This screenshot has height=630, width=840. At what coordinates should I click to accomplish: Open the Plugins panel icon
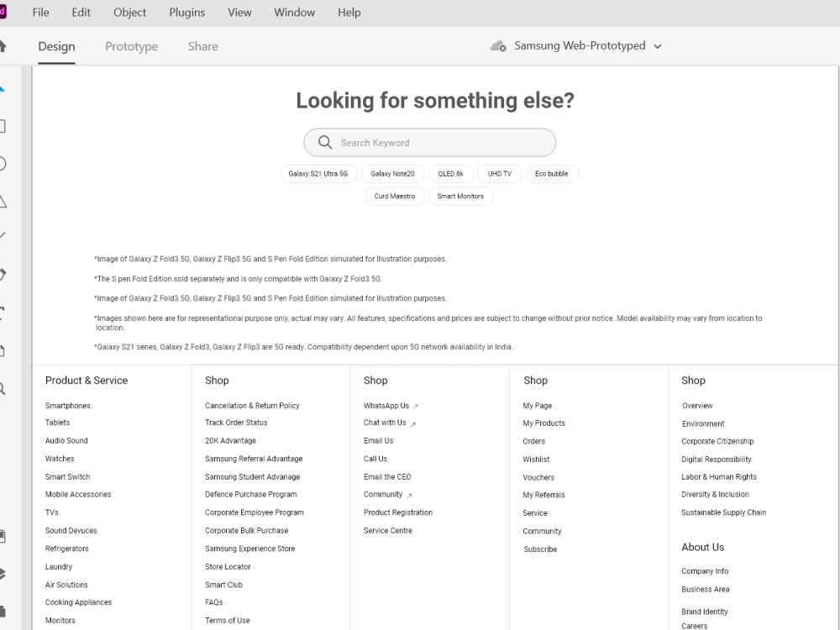3,611
